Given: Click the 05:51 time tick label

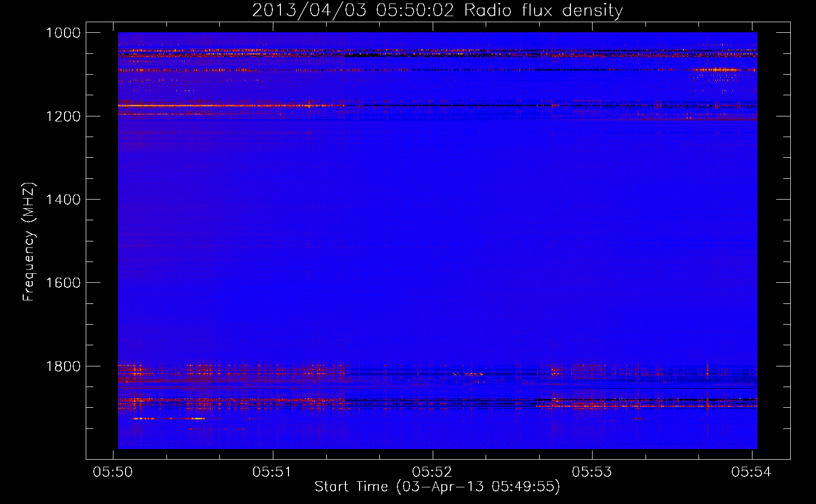Looking at the screenshot, I should [272, 472].
